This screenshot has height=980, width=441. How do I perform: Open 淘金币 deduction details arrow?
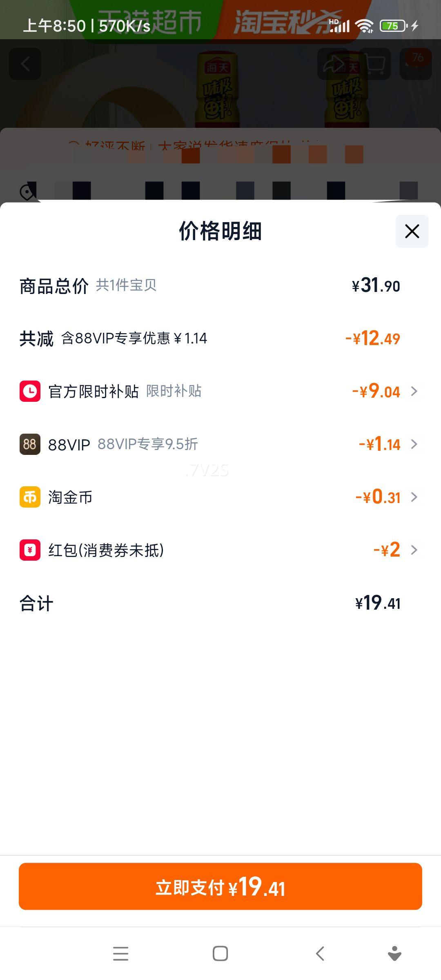[414, 497]
